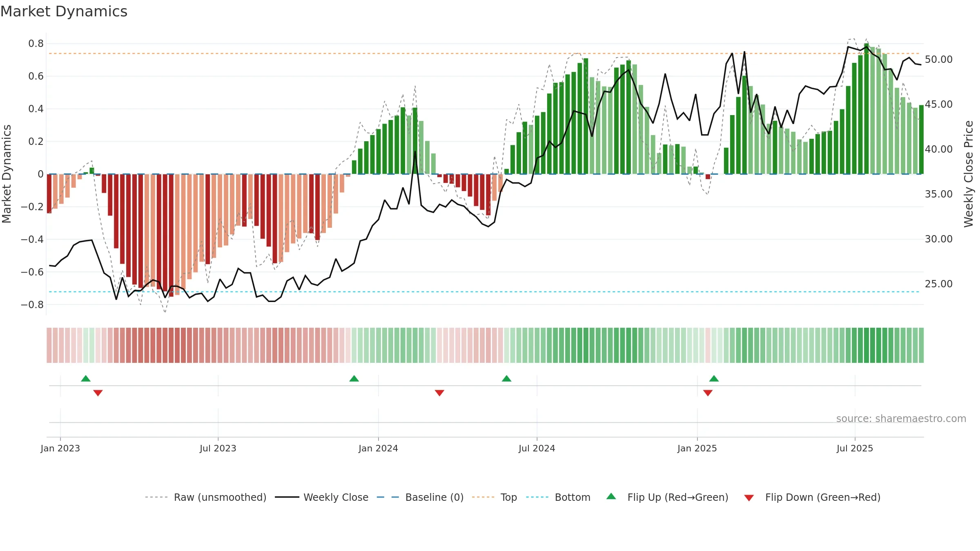
Task: Click the −0.4 left axis tick label
Action: coord(32,240)
